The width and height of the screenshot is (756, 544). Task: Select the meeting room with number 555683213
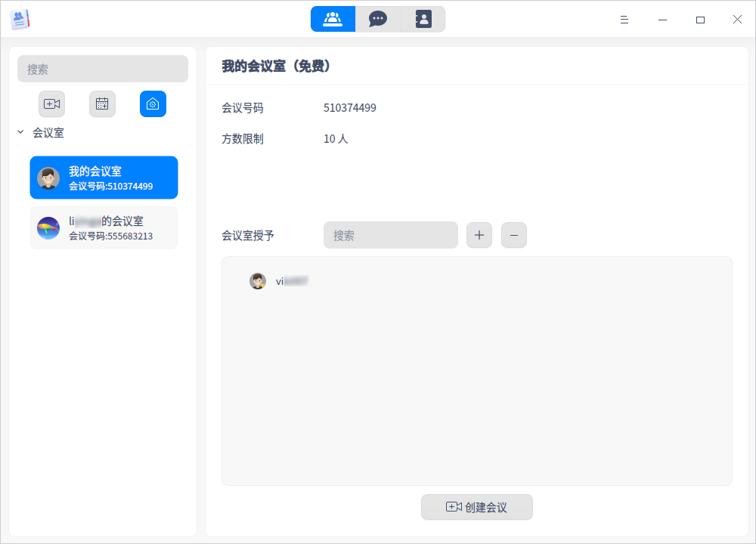click(x=104, y=228)
